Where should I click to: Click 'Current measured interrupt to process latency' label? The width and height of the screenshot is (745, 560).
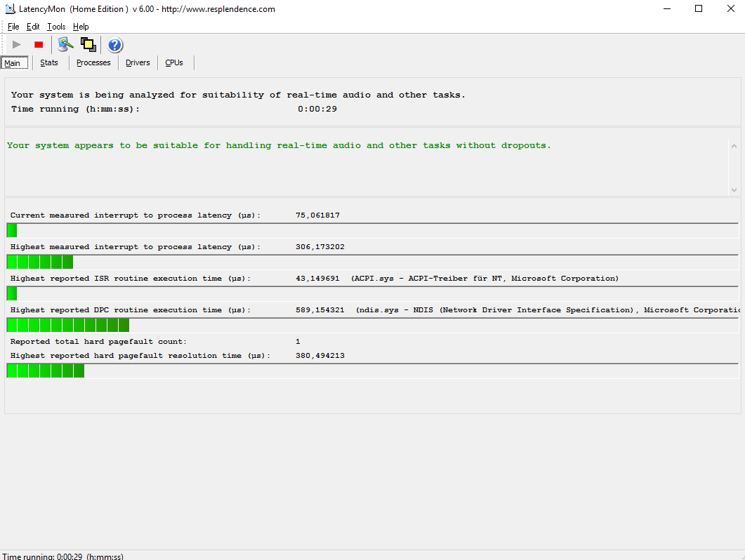(x=136, y=215)
